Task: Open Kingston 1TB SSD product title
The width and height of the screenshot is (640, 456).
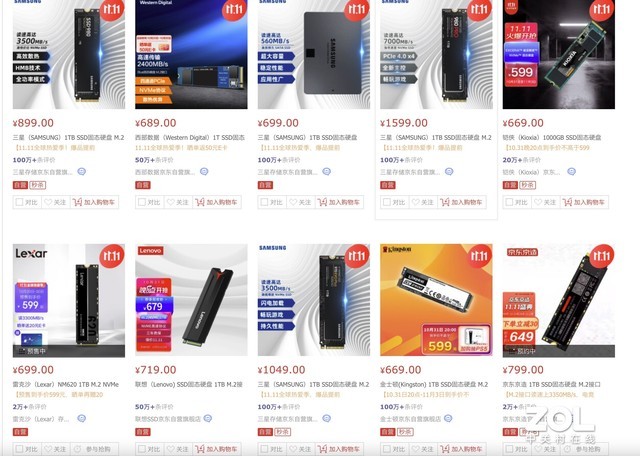Action: 434,384
